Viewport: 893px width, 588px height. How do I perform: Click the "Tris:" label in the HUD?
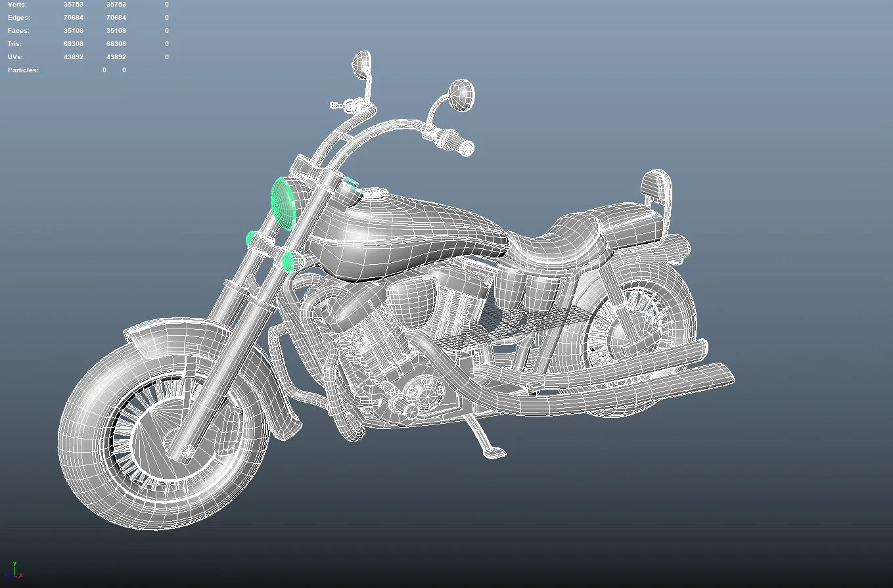tap(16, 44)
